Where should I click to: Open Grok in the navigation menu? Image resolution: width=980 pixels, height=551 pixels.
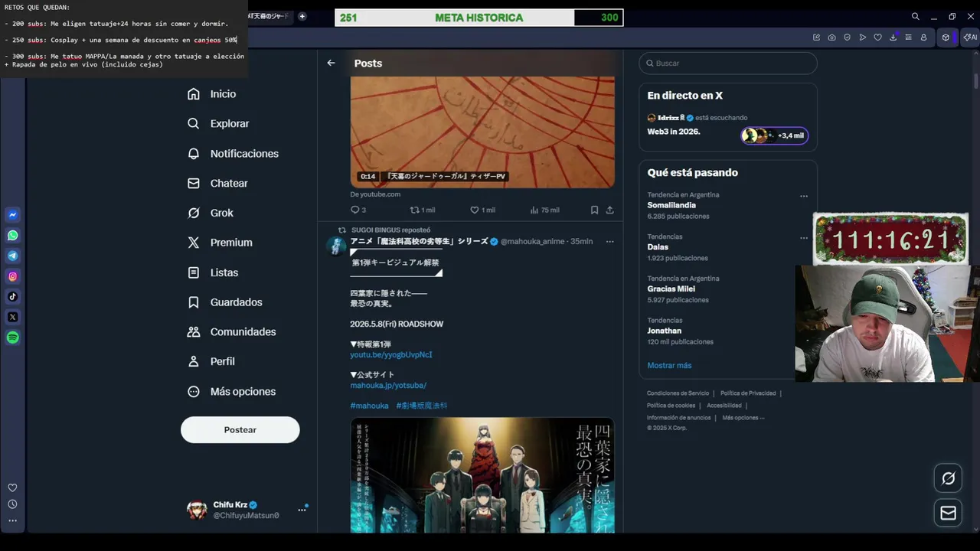[x=211, y=213]
